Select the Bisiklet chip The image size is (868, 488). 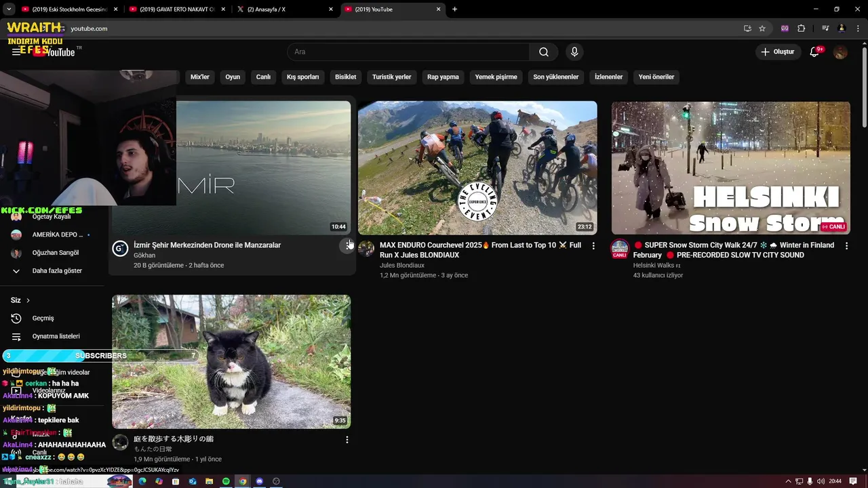point(345,77)
